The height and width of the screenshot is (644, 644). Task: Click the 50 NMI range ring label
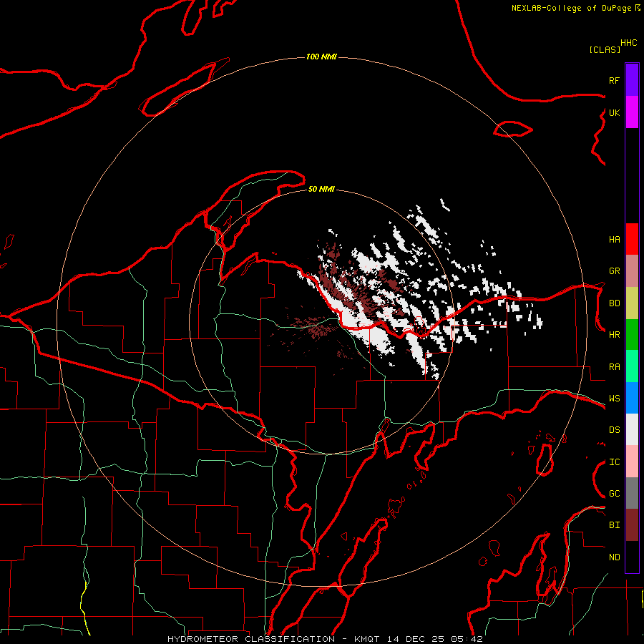coord(321,189)
